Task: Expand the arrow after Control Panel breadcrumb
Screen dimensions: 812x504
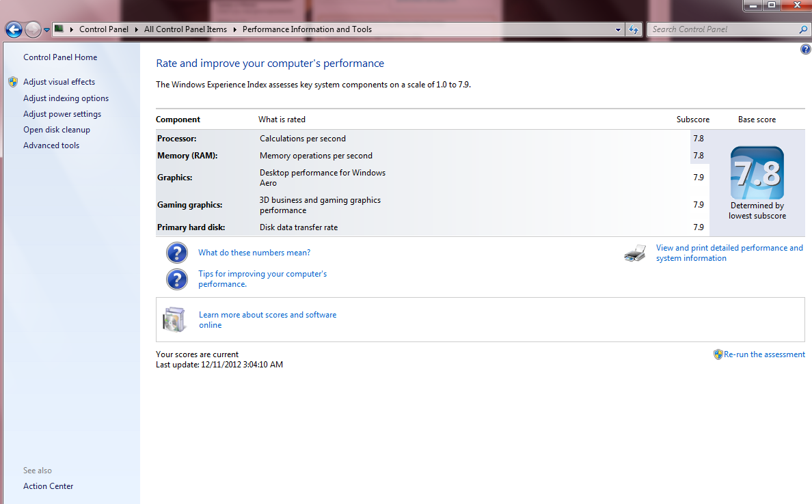Action: coord(136,29)
